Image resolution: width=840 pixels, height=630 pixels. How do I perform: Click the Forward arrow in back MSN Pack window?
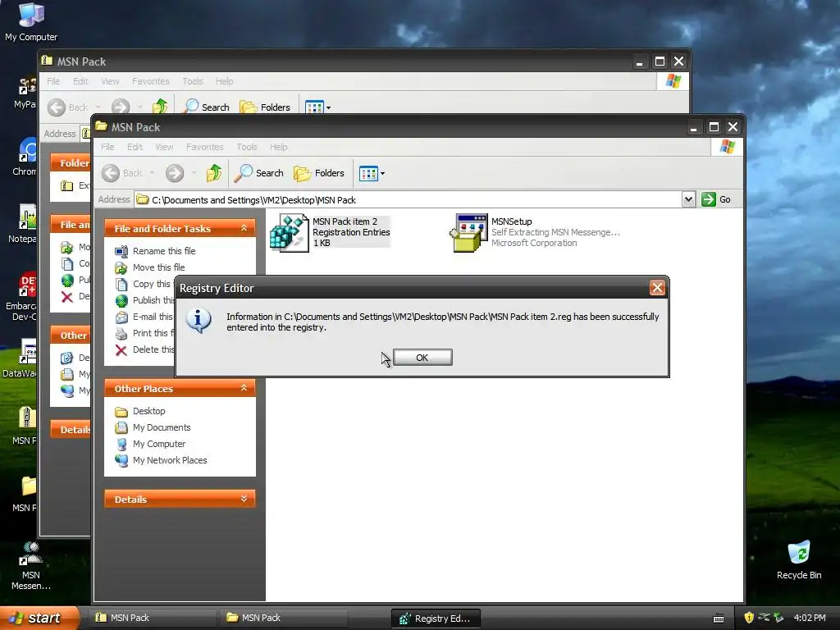click(121, 107)
